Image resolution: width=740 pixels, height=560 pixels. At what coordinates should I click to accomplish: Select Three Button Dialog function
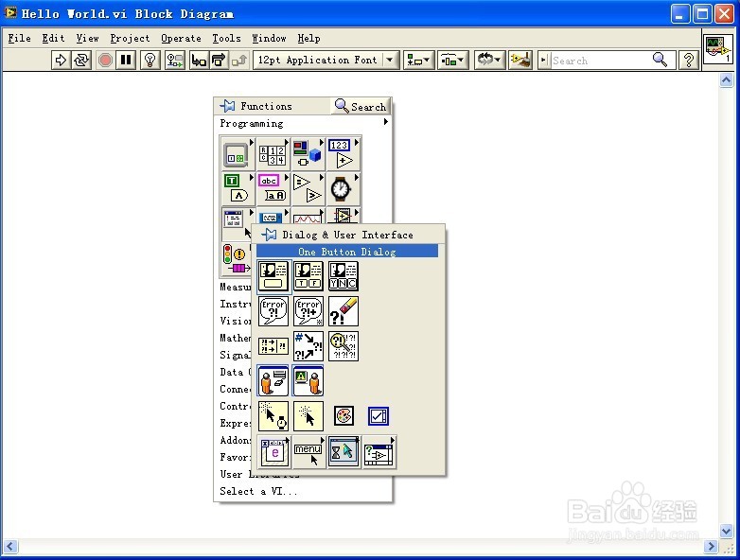344,276
